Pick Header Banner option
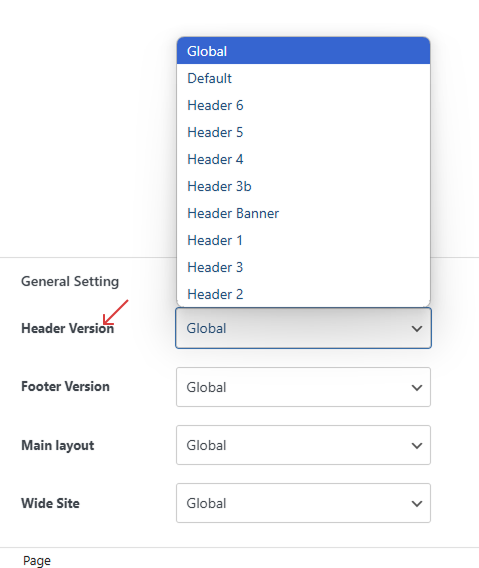 [303, 213]
